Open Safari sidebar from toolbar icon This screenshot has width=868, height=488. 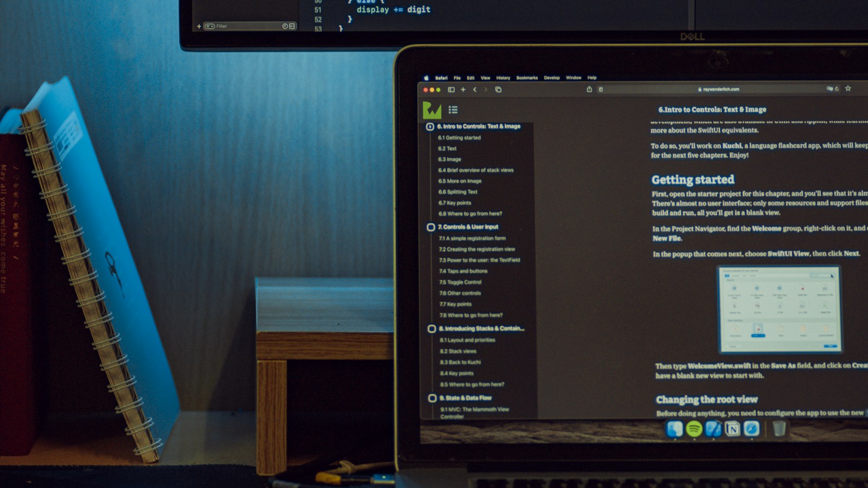(451, 89)
